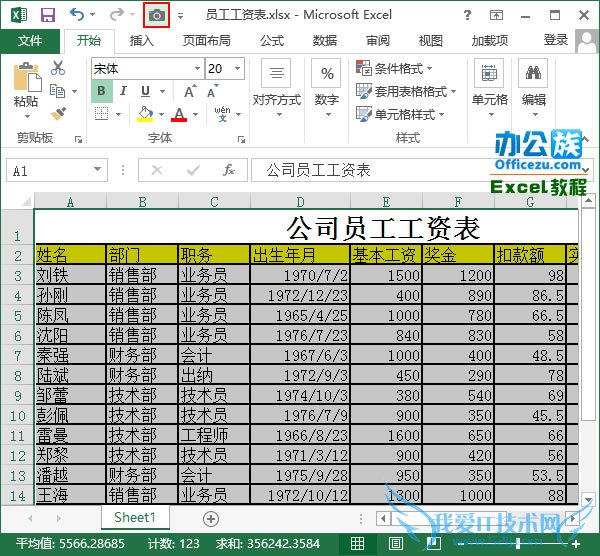Open the 条件格式 conditional formatting dropdown
600x556 pixels.
pyautogui.click(x=395, y=69)
